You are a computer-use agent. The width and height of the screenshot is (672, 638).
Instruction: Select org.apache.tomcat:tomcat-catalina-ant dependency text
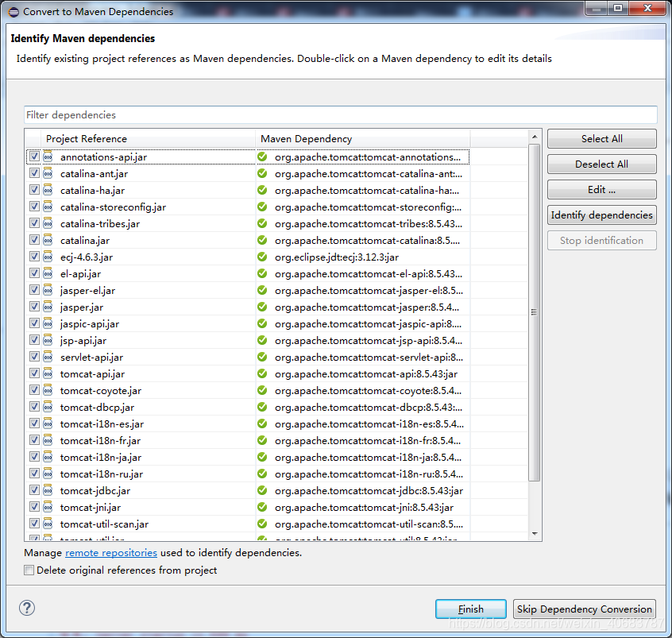(x=369, y=174)
